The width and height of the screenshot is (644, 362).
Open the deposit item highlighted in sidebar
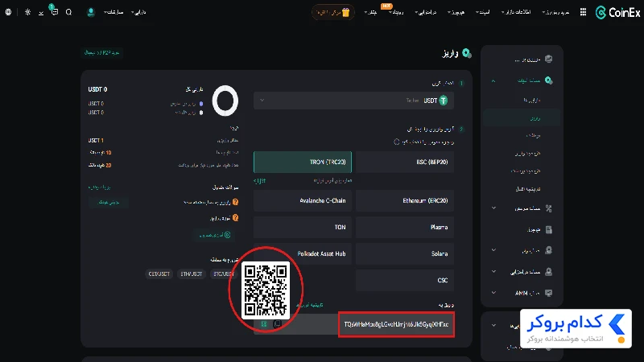pyautogui.click(x=522, y=118)
